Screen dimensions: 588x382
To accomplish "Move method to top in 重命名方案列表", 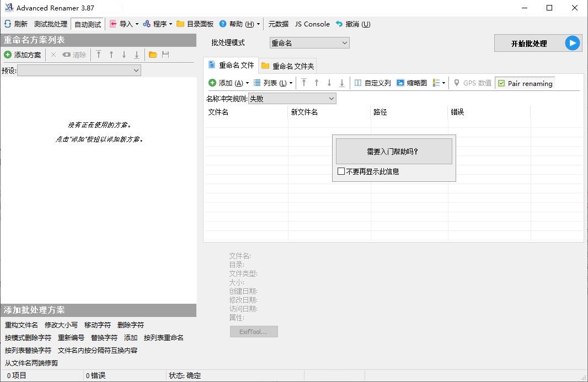I will [99, 55].
